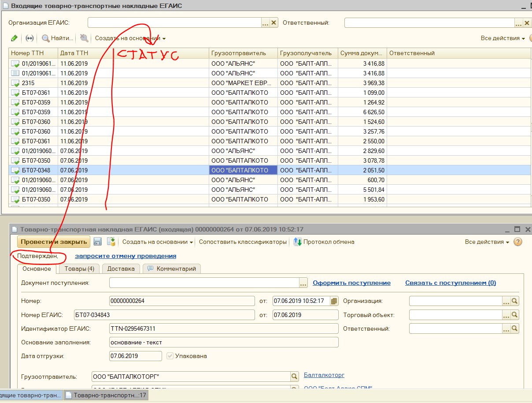Image resolution: width=532 pixels, height=403 pixels.
Task: Click the post document icon next to save
Action: pyautogui.click(x=111, y=242)
